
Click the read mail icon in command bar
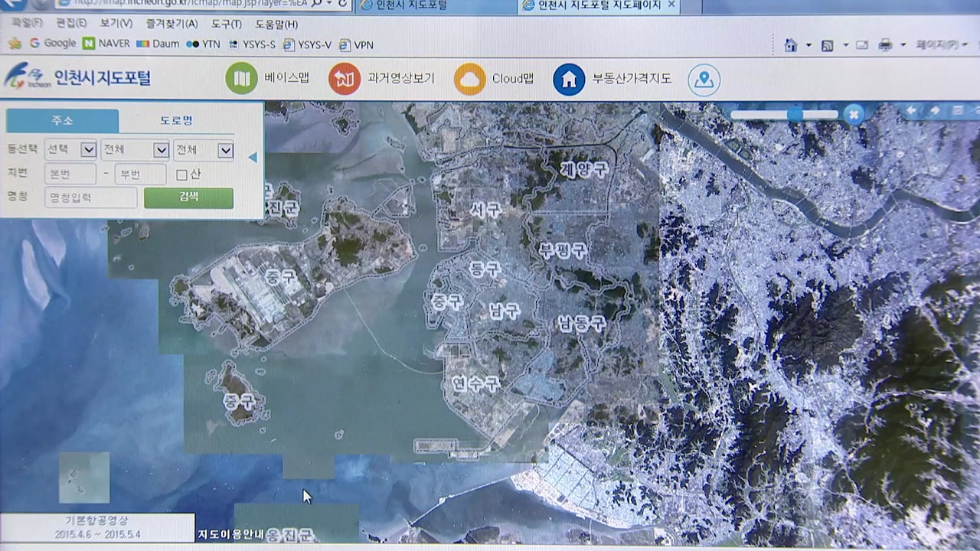pyautogui.click(x=863, y=45)
